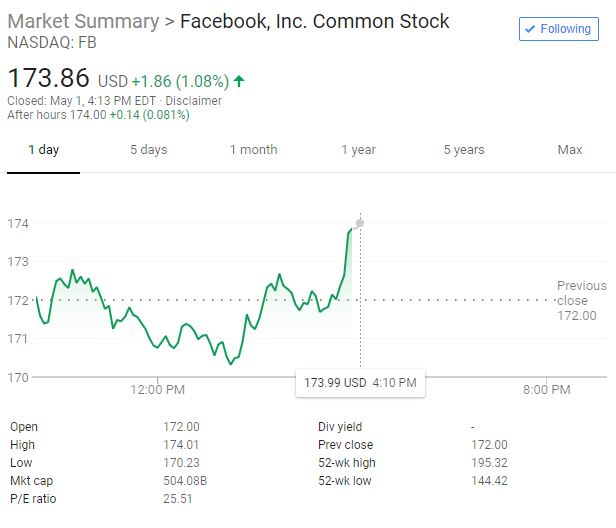This screenshot has height=528, width=616.
Task: Click the 8:00 PM axis label
Action: (x=546, y=390)
